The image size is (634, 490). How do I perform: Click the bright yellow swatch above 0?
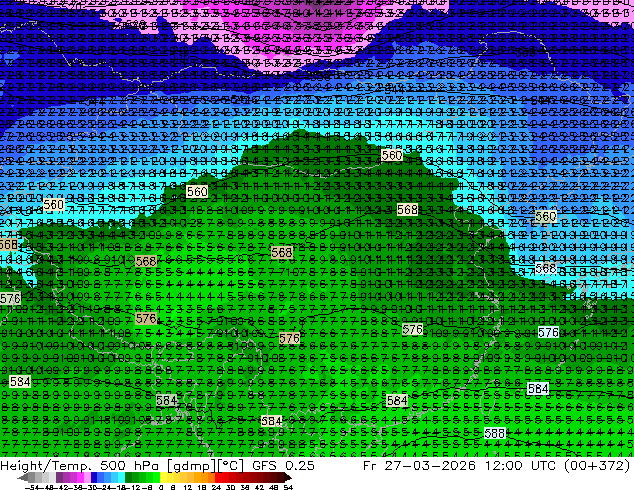coord(164,478)
